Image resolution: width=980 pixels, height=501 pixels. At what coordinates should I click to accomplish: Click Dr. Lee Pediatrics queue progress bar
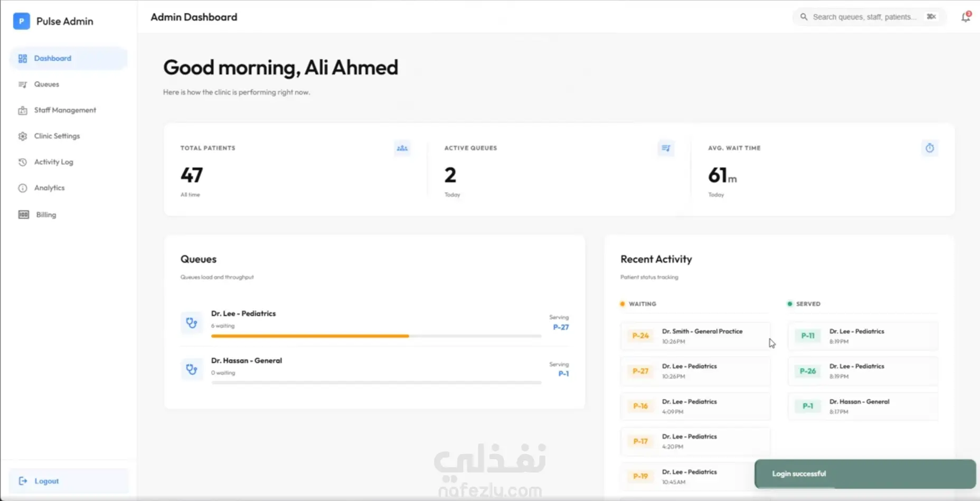point(376,336)
